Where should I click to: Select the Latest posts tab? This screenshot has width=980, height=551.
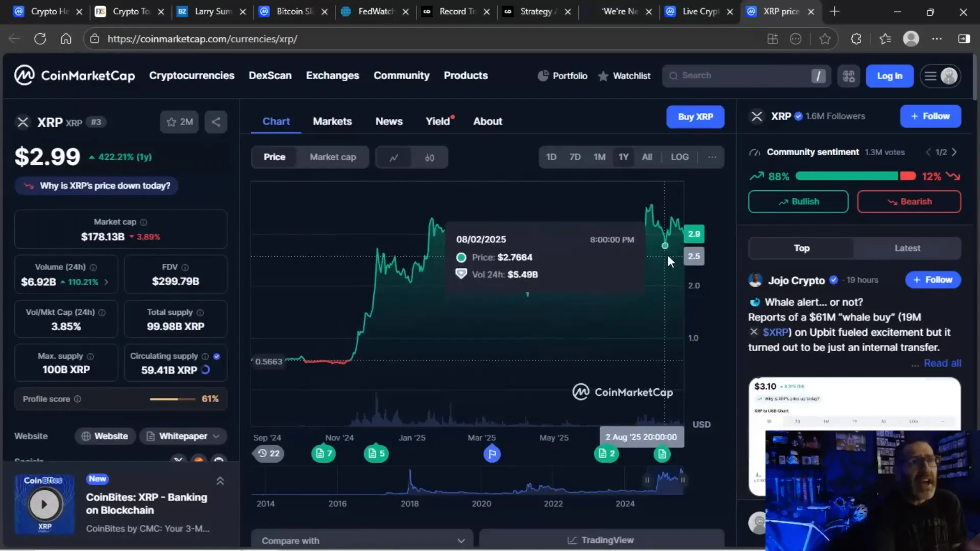click(907, 248)
